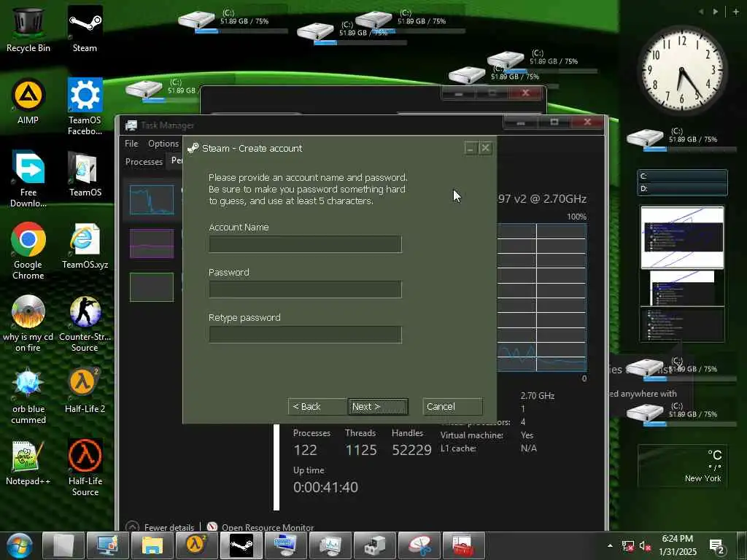This screenshot has height=560, width=747.
Task: Select the third green-bordered performance graph thumbnail
Action: [x=152, y=287]
